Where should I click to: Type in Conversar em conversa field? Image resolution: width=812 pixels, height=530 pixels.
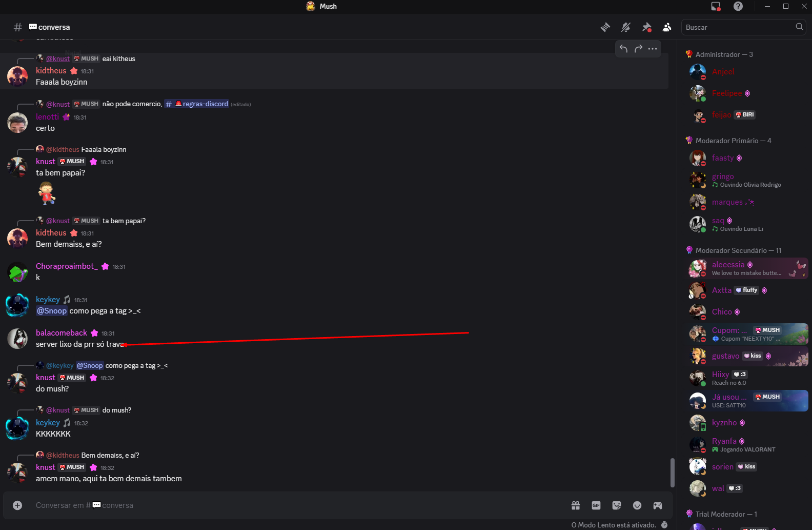297,505
